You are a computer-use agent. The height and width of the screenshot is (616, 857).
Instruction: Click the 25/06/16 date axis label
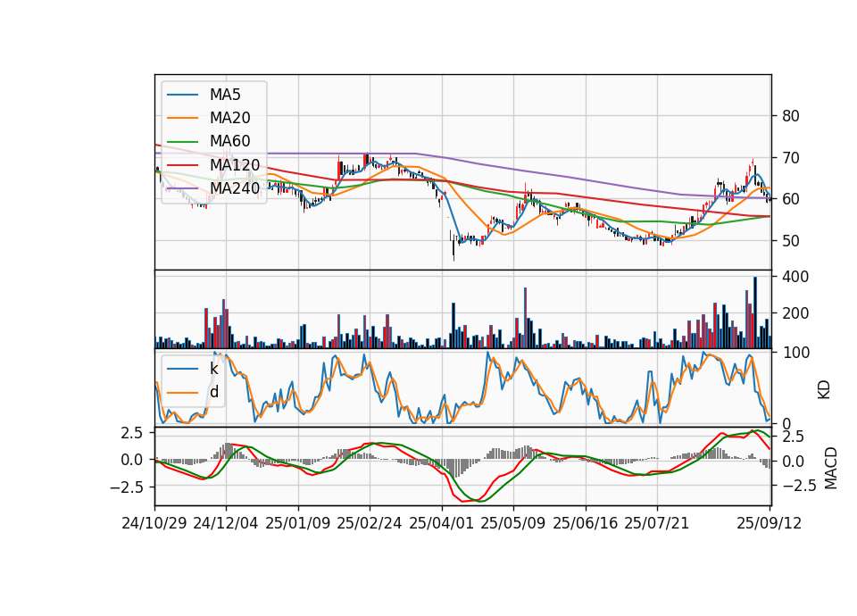586,523
